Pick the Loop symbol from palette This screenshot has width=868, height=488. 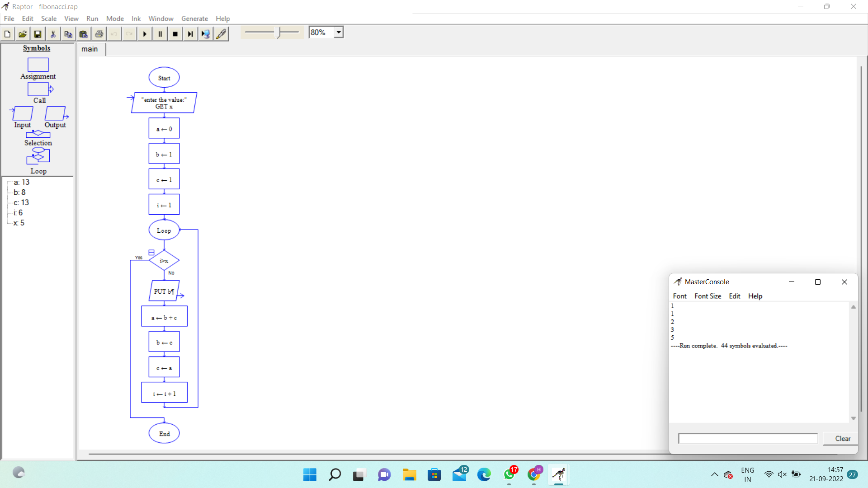(38, 156)
